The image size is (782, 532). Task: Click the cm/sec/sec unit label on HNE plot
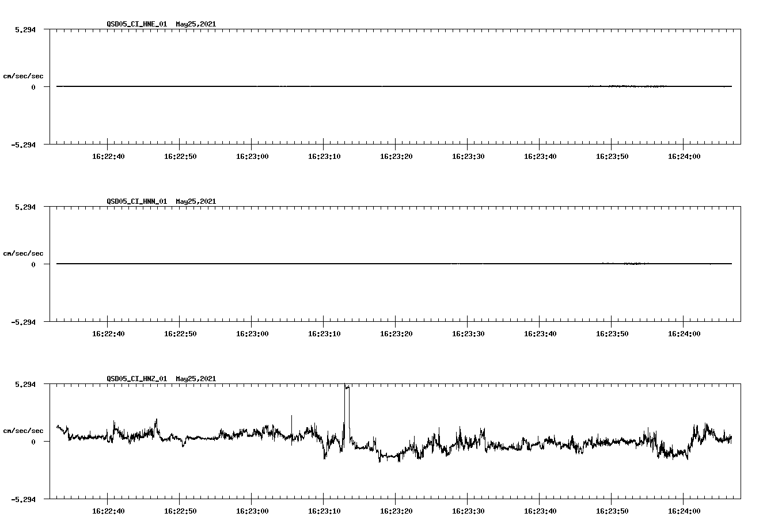24,75
